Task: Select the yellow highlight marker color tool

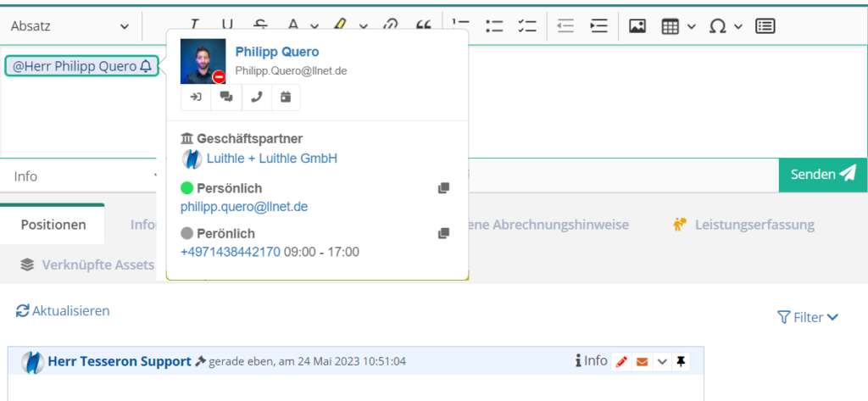Action: point(339,26)
